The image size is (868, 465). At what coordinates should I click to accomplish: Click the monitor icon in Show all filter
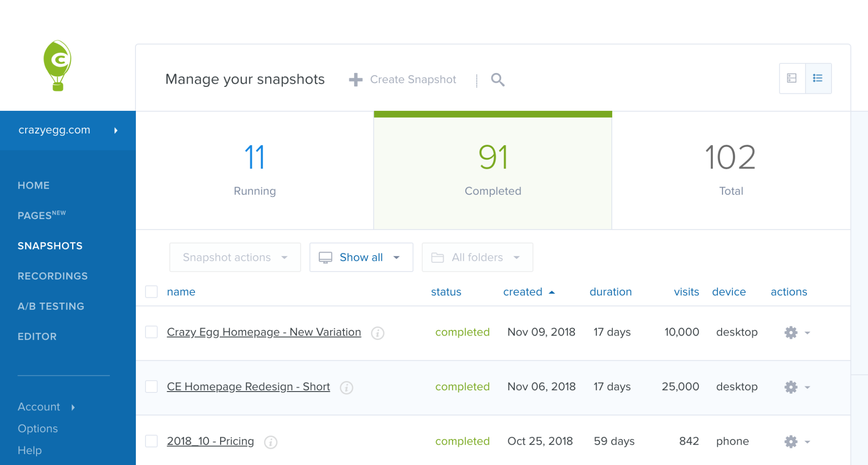(325, 258)
